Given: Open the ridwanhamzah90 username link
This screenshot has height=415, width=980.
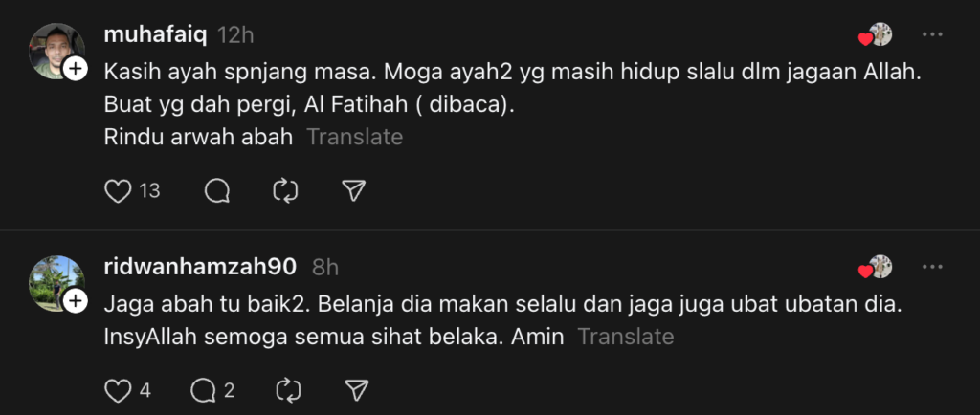Looking at the screenshot, I should click(200, 267).
